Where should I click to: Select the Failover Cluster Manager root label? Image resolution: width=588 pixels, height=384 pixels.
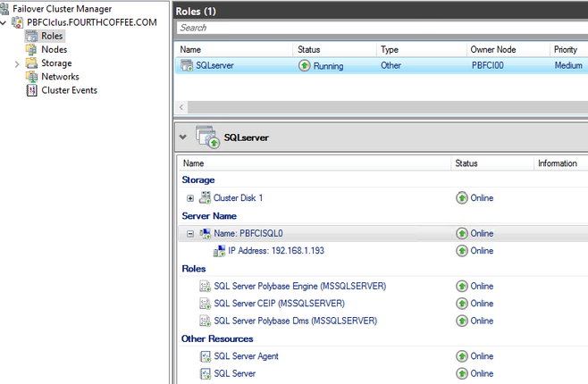(63, 9)
